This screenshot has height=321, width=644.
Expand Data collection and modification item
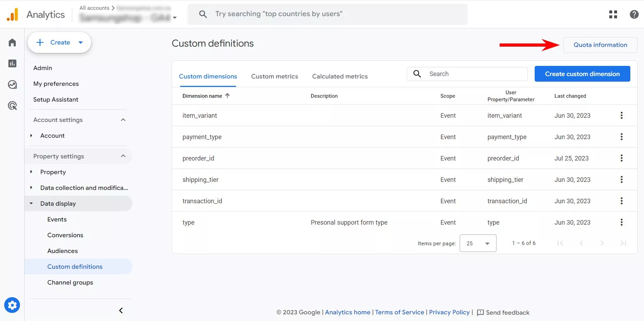pyautogui.click(x=31, y=187)
